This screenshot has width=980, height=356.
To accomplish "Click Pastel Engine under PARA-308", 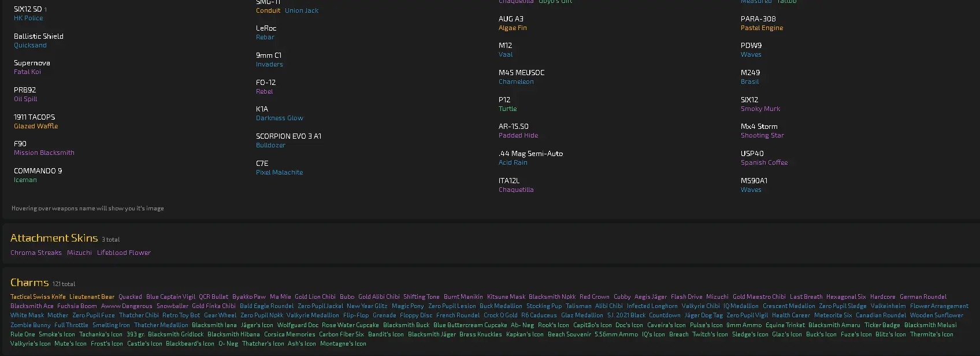I will (x=762, y=28).
